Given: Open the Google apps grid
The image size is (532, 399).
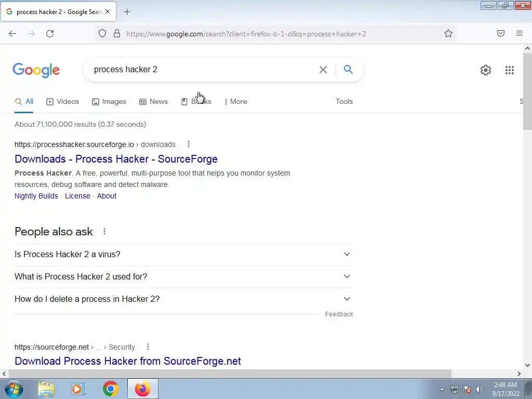Looking at the screenshot, I should click(509, 70).
